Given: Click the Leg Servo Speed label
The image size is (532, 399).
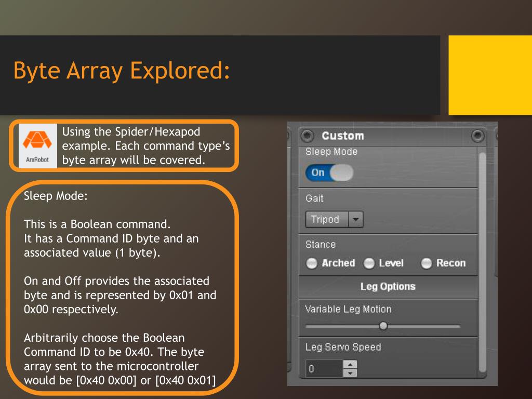Looking at the screenshot, I should 343,347.
